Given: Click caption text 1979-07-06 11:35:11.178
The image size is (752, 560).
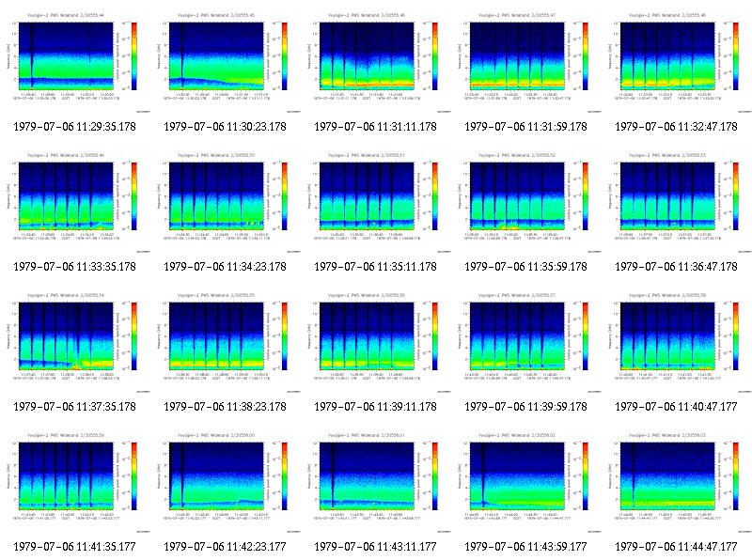Looking at the screenshot, I should (x=376, y=267).
